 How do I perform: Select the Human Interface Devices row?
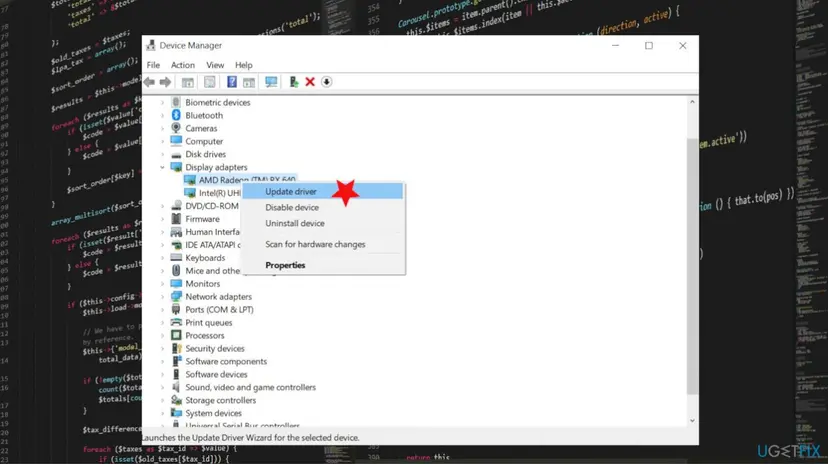coord(212,232)
